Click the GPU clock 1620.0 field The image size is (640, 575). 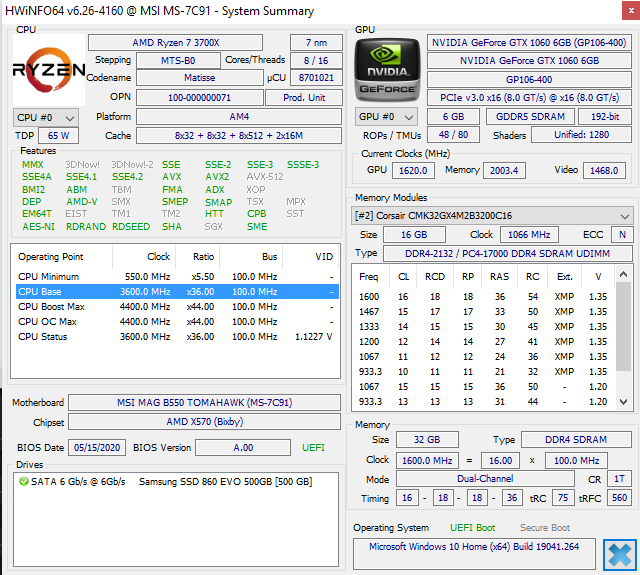click(x=413, y=171)
